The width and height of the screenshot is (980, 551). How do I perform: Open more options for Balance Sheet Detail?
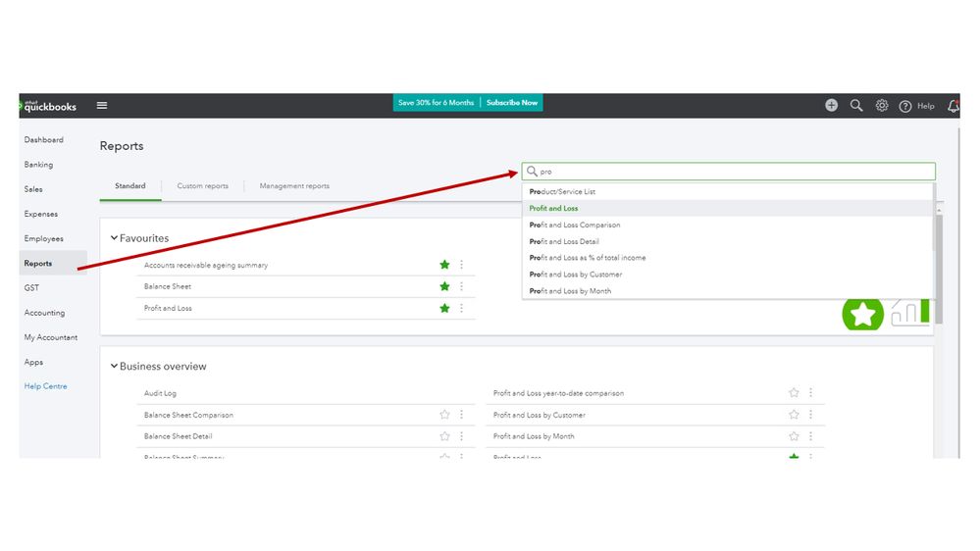coord(461,436)
